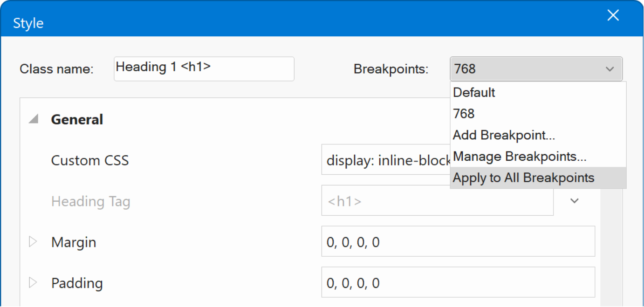Collapse the General section triangle

(33, 120)
